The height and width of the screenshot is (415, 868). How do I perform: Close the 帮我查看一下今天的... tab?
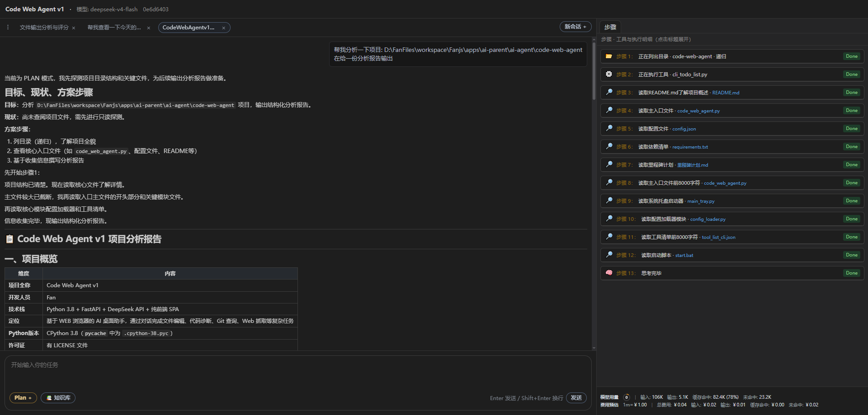click(x=149, y=28)
